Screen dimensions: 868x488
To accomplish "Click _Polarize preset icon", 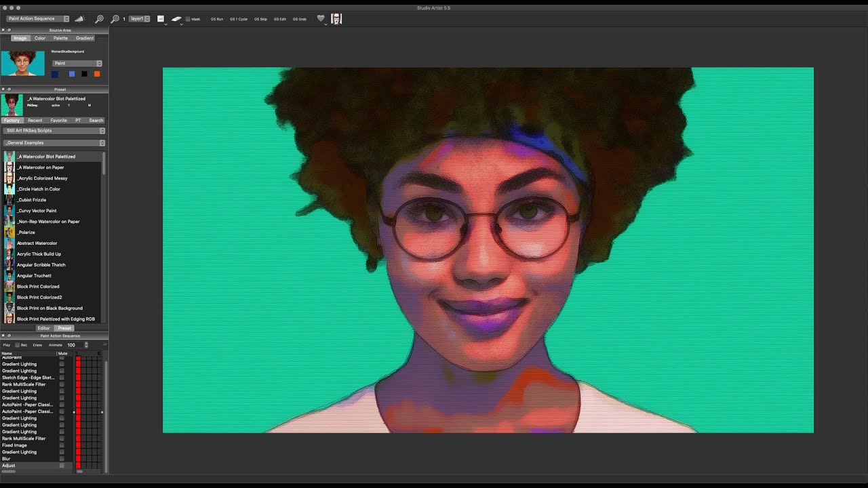I will (x=9, y=232).
